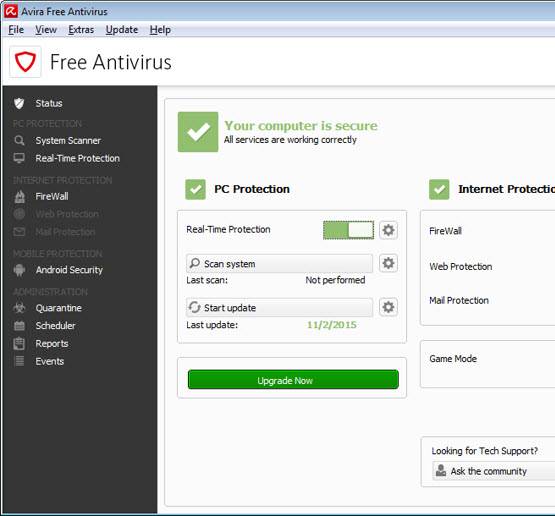Open Scan system settings gear
555x516 pixels.
point(388,263)
